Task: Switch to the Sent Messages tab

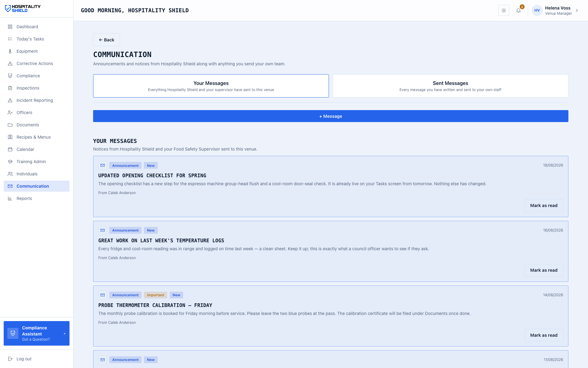Action: 450,86
